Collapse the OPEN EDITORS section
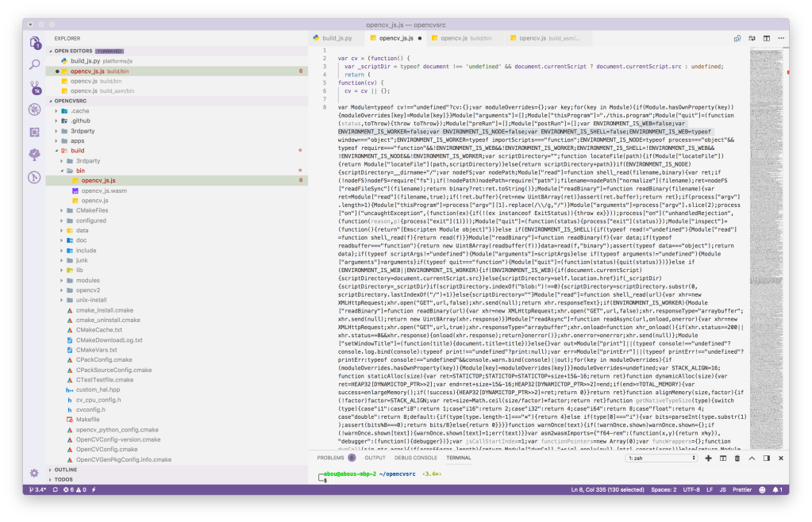 tap(50, 50)
